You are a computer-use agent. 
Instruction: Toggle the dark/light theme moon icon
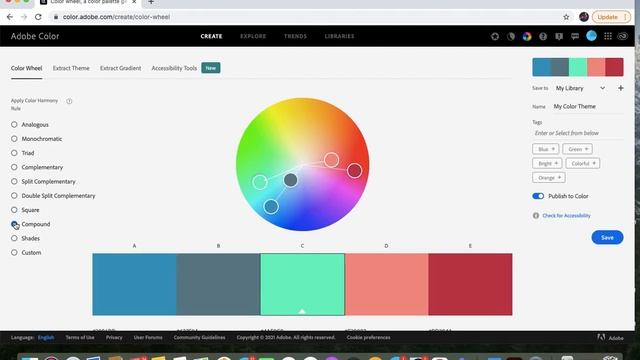point(511,36)
